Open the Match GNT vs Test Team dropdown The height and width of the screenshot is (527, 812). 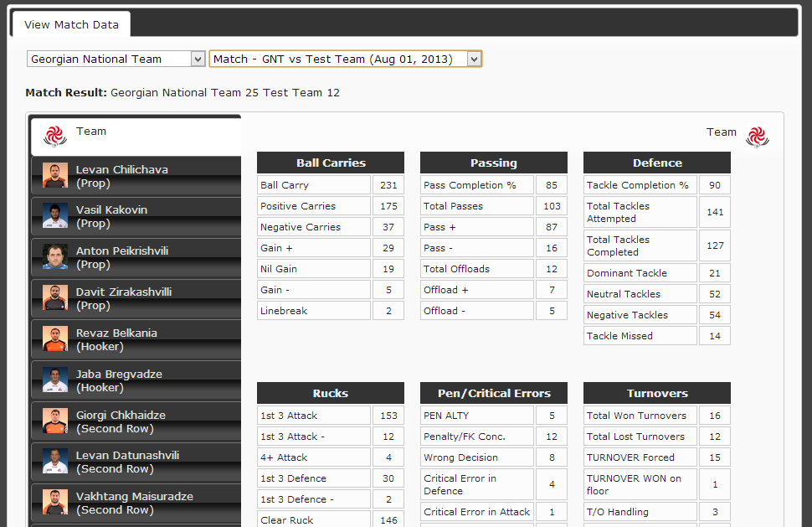(346, 59)
